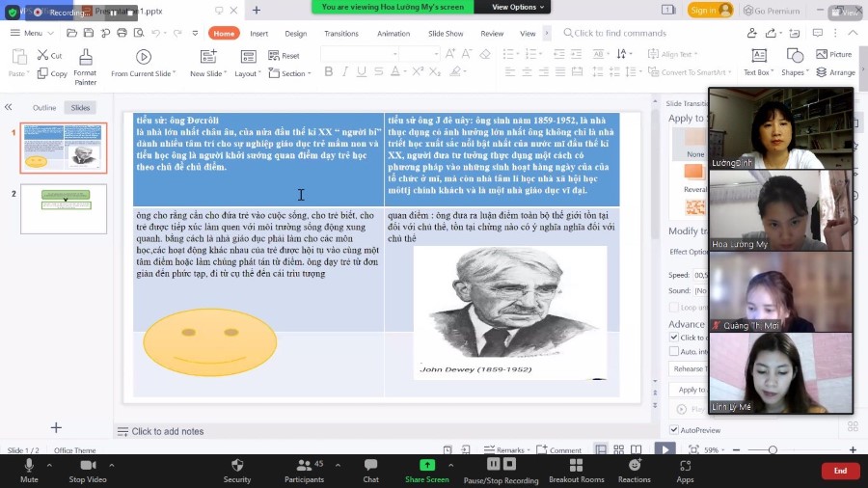Click to add notes area

pos(167,431)
